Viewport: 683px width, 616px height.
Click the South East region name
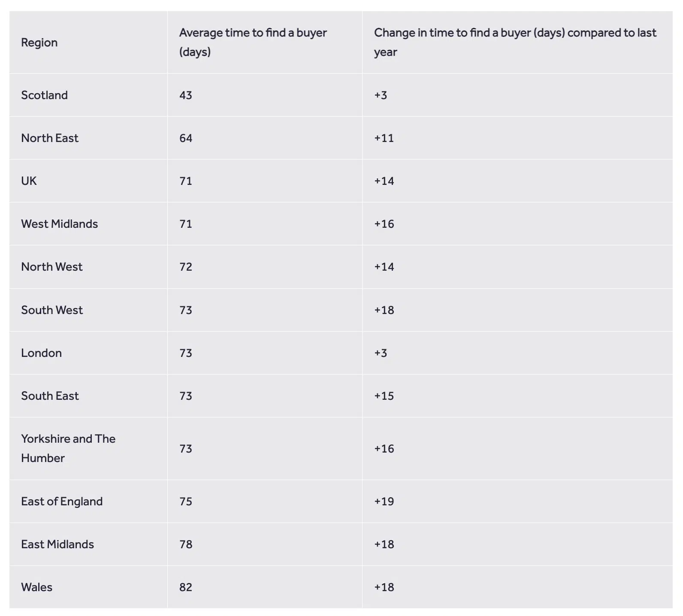click(50, 396)
